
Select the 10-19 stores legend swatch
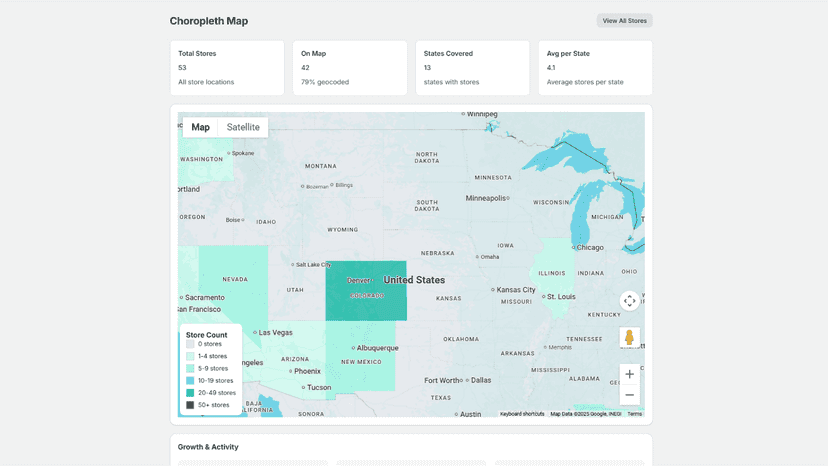190,380
